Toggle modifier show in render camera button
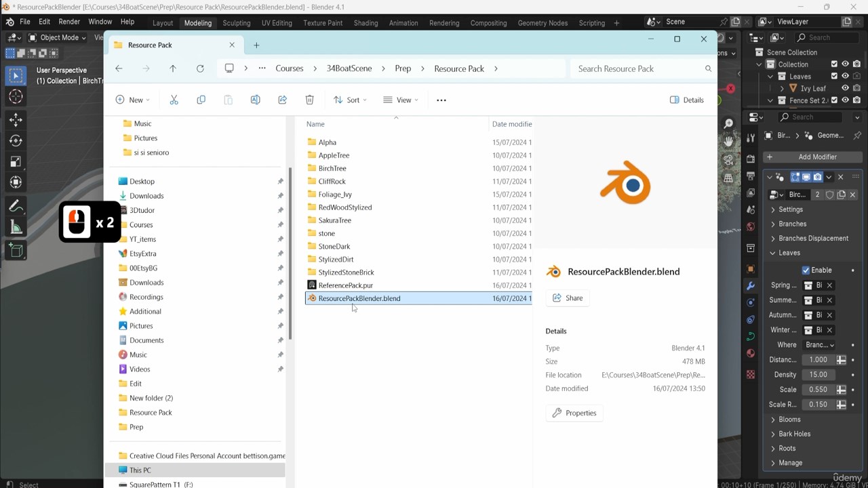Viewport: 868px width, 488px height. (x=818, y=177)
